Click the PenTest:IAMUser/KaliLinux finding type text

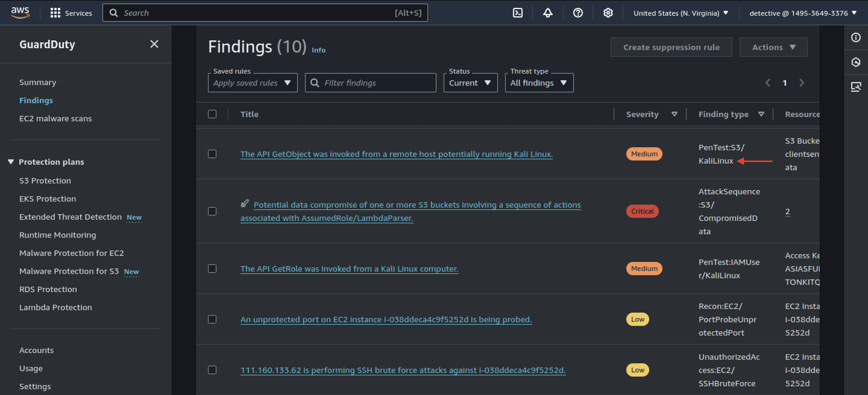point(729,269)
